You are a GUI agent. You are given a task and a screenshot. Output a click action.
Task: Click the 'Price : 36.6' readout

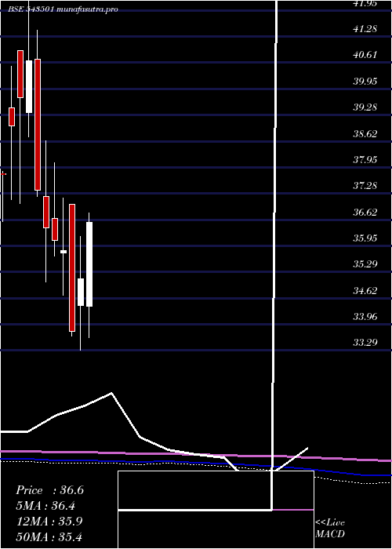pyautogui.click(x=49, y=490)
